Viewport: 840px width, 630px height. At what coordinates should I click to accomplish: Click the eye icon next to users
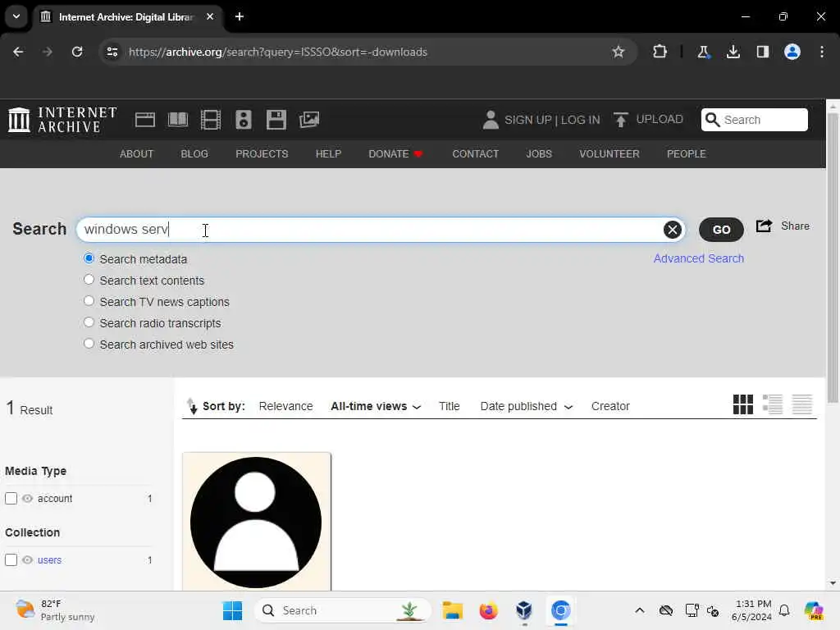coord(27,560)
